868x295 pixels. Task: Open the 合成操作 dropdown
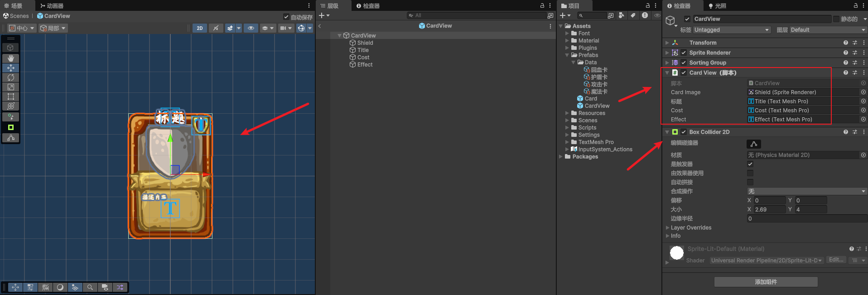pyautogui.click(x=807, y=191)
